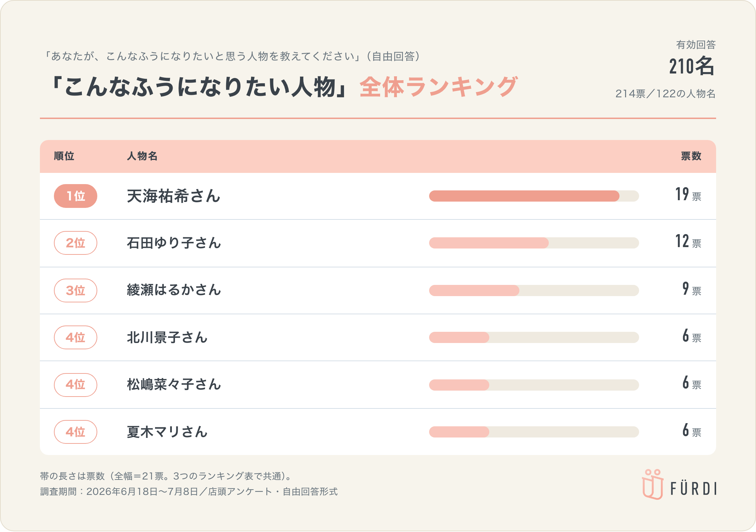Screen dimensions: 756x532
Task: Click the 全体ランキング title text
Action: point(439,87)
